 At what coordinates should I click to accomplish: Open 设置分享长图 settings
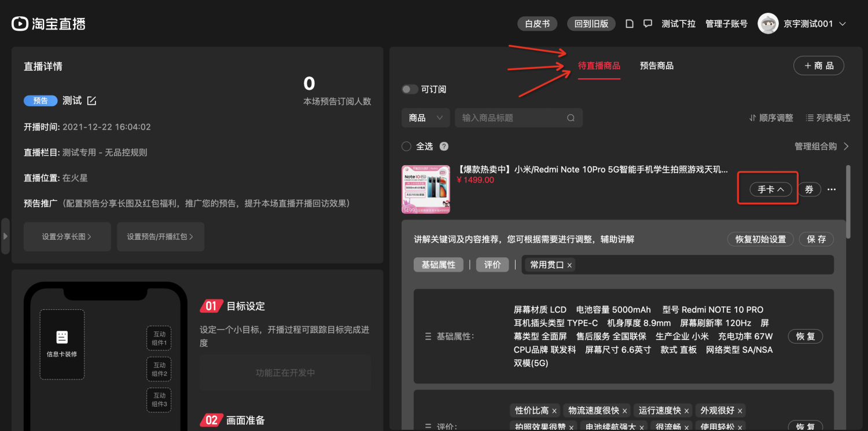[67, 236]
